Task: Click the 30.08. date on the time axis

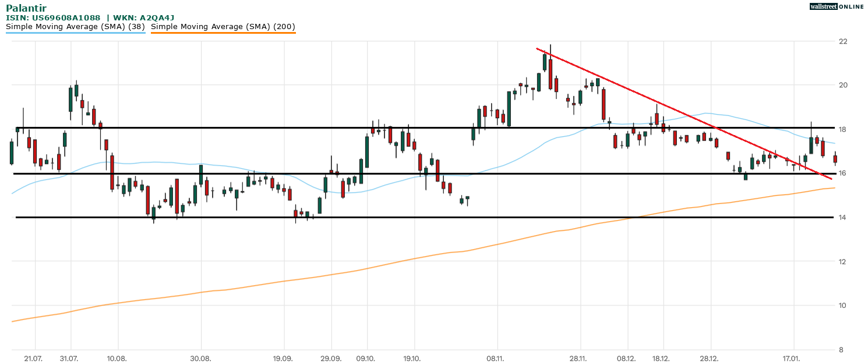Action: (200, 358)
